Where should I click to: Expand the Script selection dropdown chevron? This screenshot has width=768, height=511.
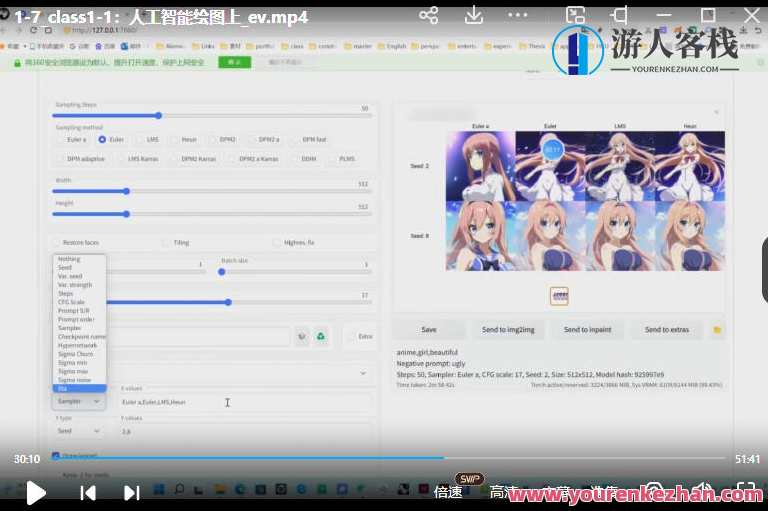pos(360,372)
